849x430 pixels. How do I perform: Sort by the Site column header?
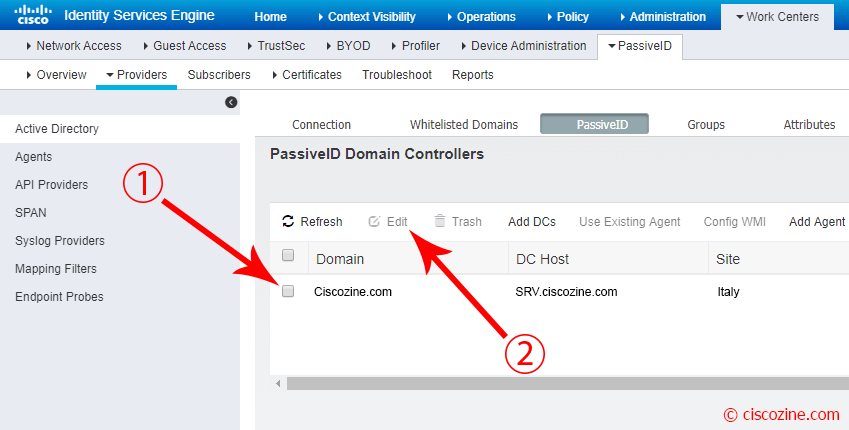(779, 259)
